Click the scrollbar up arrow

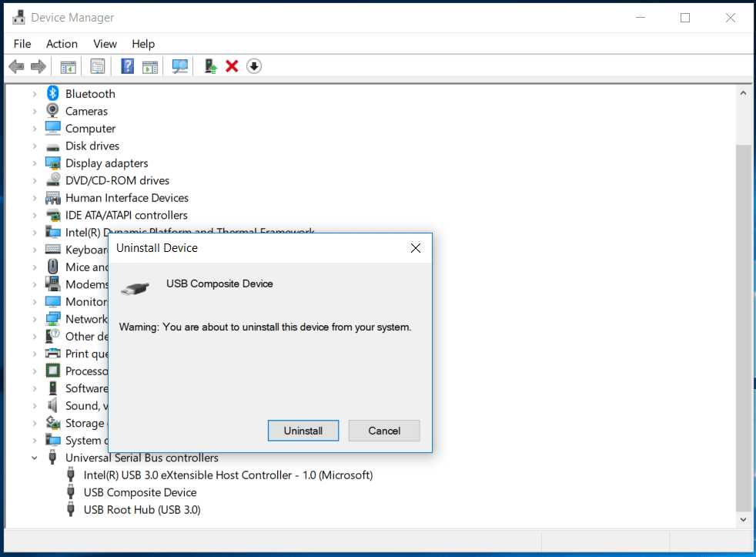pyautogui.click(x=743, y=92)
